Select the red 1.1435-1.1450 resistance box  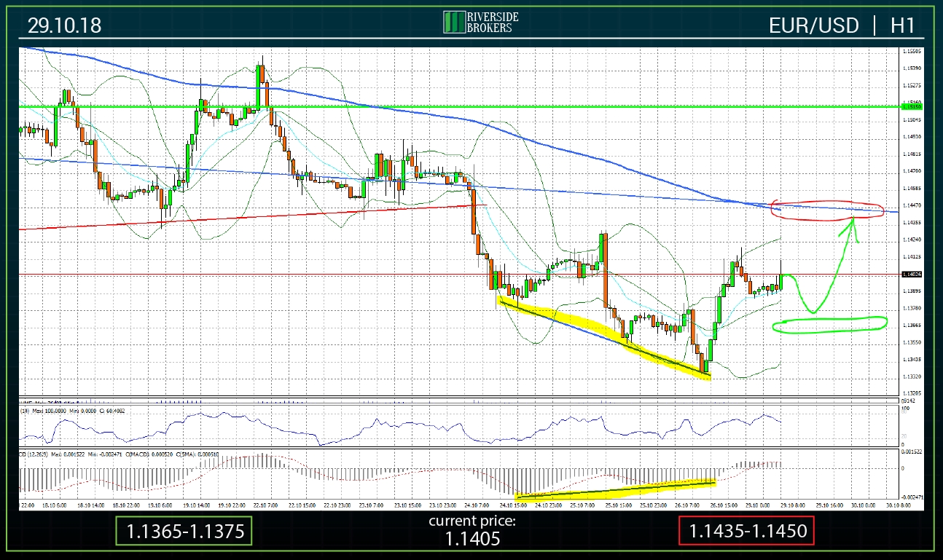747,531
